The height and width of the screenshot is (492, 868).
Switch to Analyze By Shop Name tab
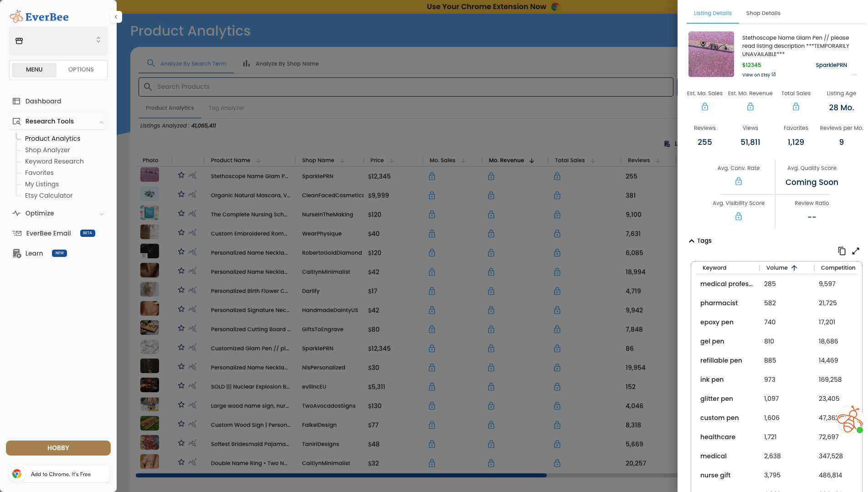281,64
